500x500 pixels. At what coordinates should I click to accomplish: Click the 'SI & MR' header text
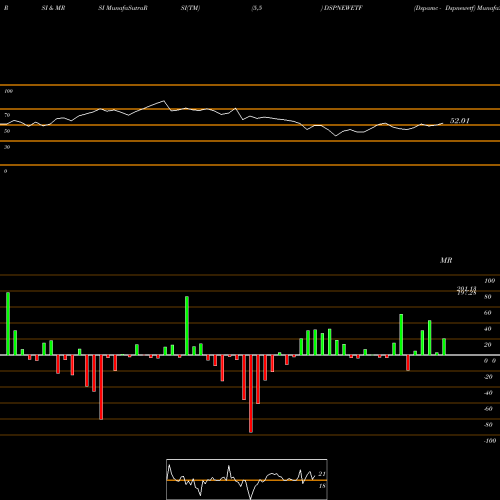(53, 8)
